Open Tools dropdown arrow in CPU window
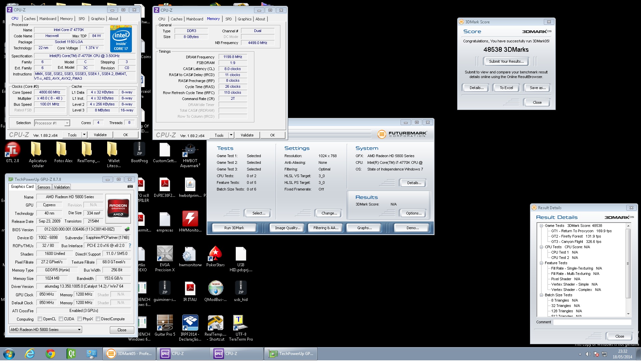The height and width of the screenshot is (364, 641). point(84,135)
